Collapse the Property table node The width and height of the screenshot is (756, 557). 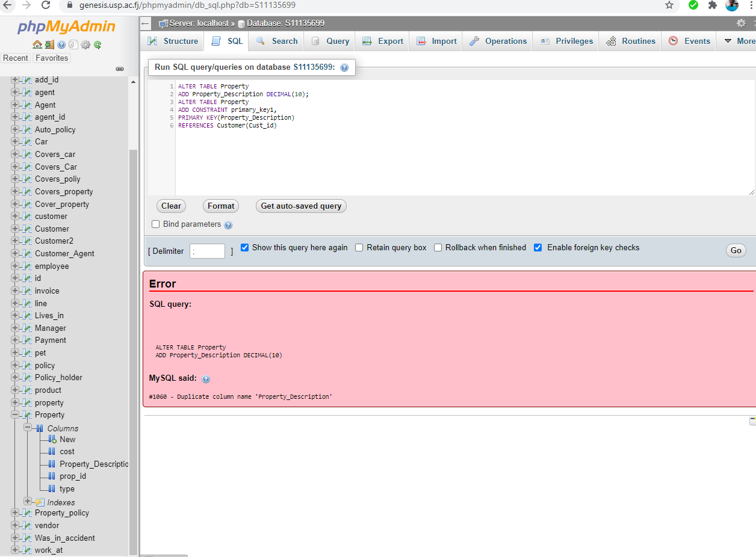tap(15, 414)
